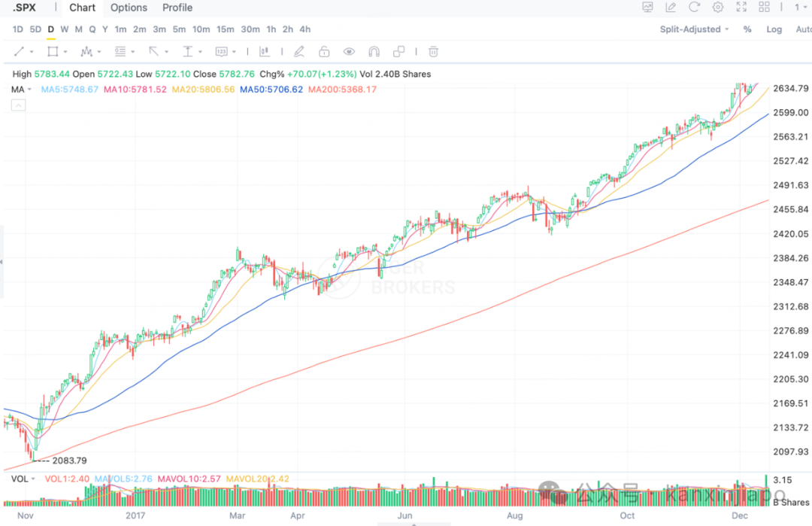Expand the arrow tool dropdown arrow

pyautogui.click(x=167, y=52)
